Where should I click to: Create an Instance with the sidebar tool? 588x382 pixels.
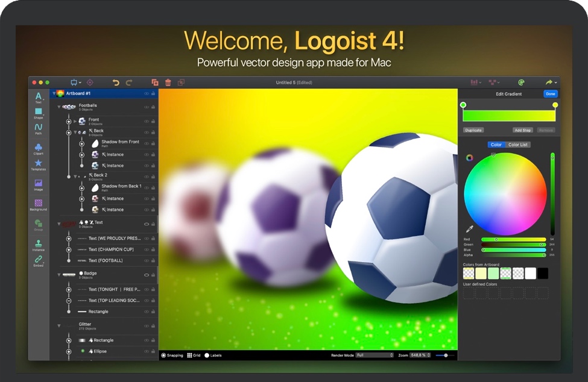(x=38, y=245)
